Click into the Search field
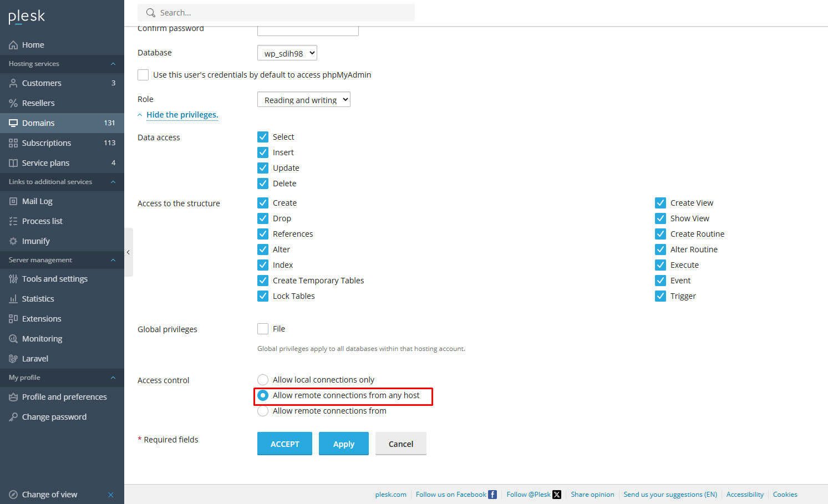The height and width of the screenshot is (504, 828). coord(283,13)
